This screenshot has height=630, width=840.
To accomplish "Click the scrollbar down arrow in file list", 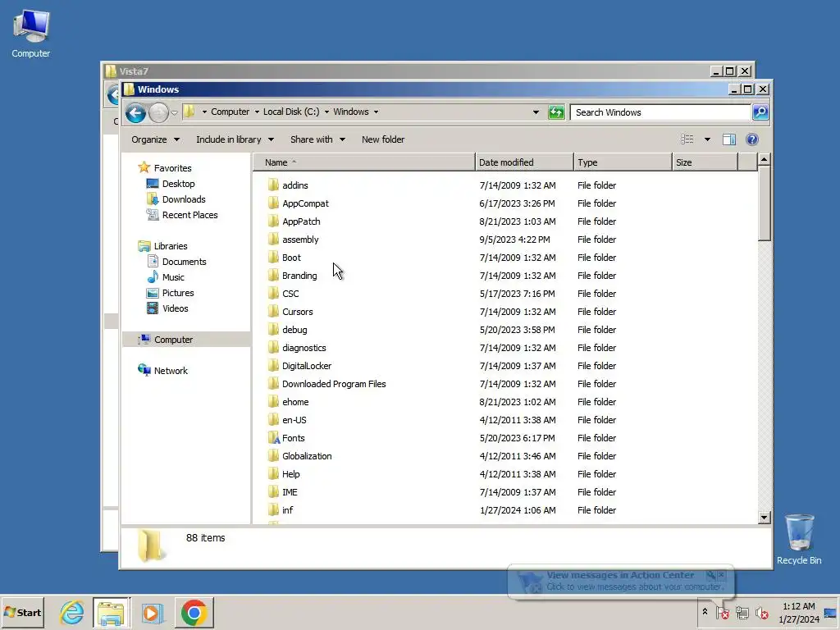I will [x=765, y=518].
